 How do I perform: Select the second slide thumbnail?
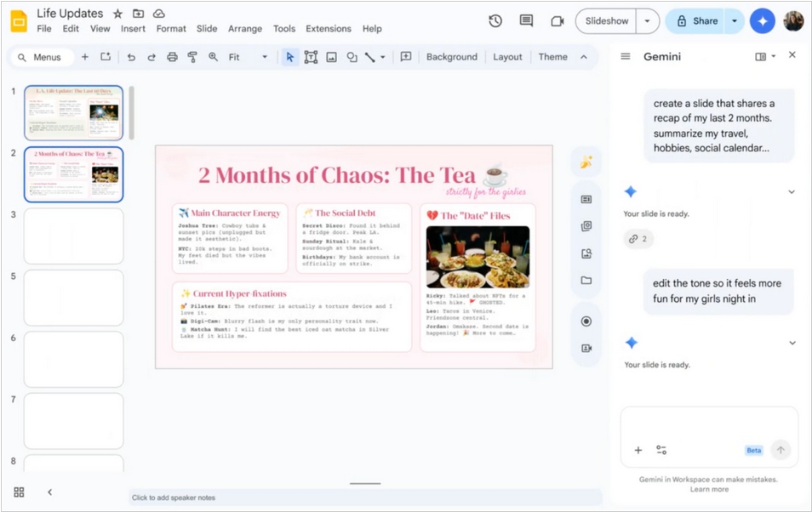pyautogui.click(x=74, y=174)
